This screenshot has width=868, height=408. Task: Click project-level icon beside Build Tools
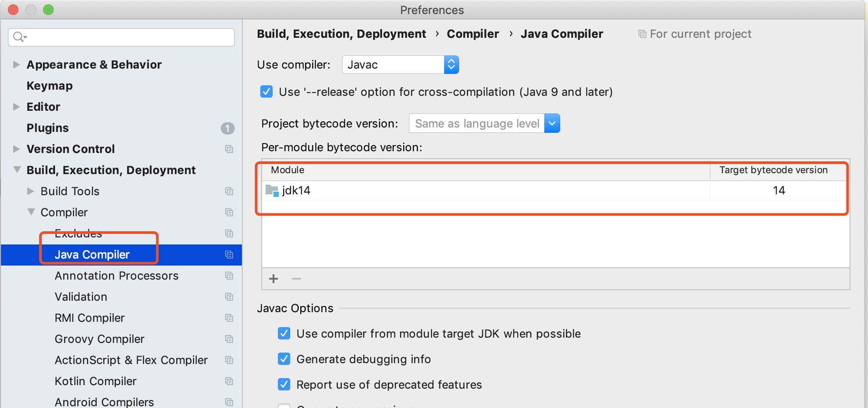point(229,191)
